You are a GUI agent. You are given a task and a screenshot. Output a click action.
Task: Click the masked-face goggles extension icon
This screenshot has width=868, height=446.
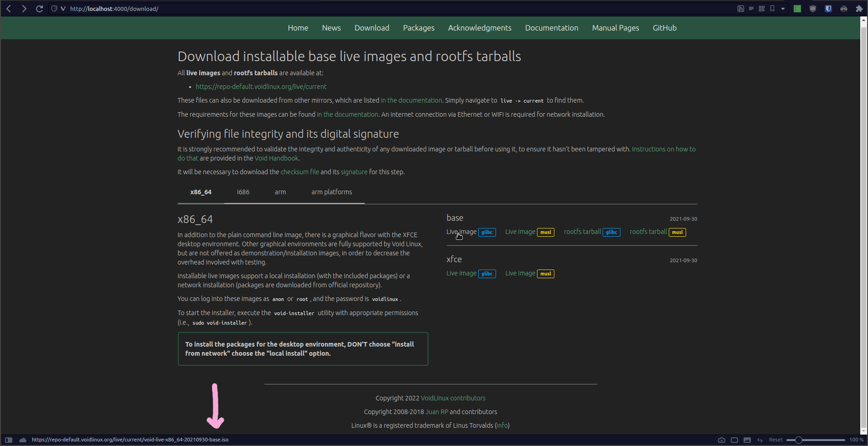pos(844,9)
